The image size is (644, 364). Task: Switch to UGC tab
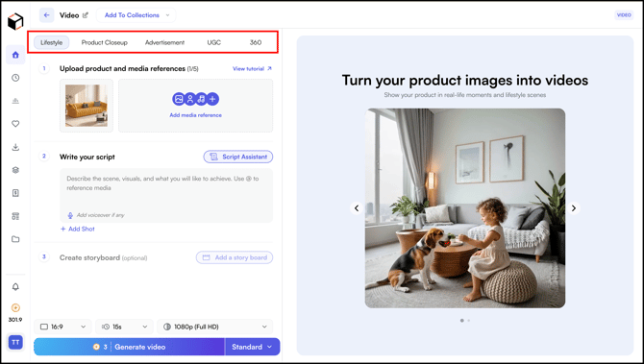[214, 42]
